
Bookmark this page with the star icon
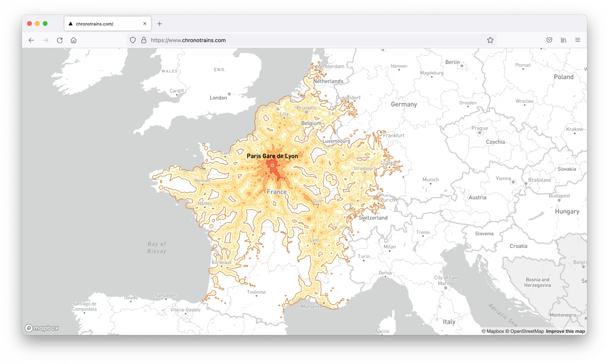click(x=490, y=40)
